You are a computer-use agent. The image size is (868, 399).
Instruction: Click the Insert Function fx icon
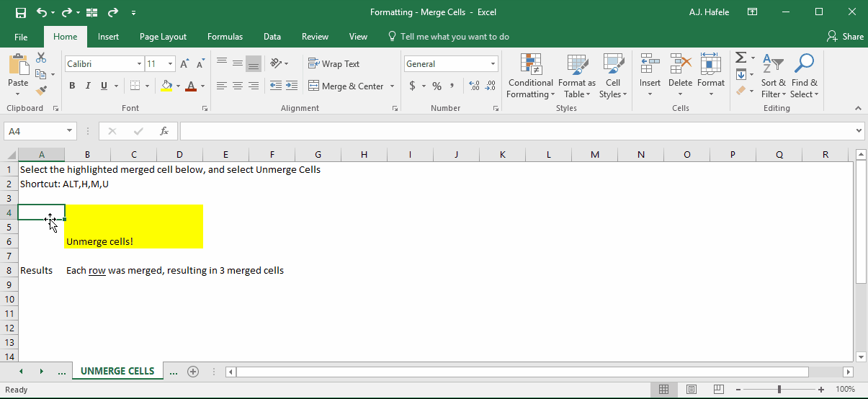164,131
